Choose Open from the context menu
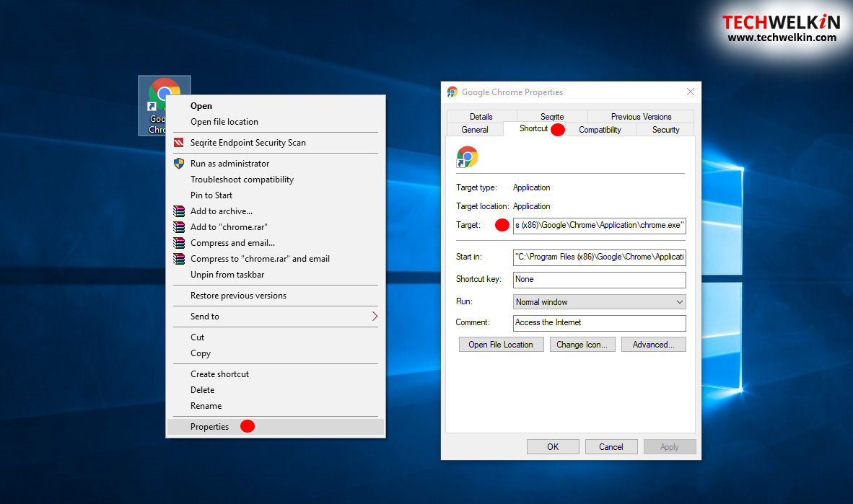Image resolution: width=853 pixels, height=504 pixels. point(275,106)
